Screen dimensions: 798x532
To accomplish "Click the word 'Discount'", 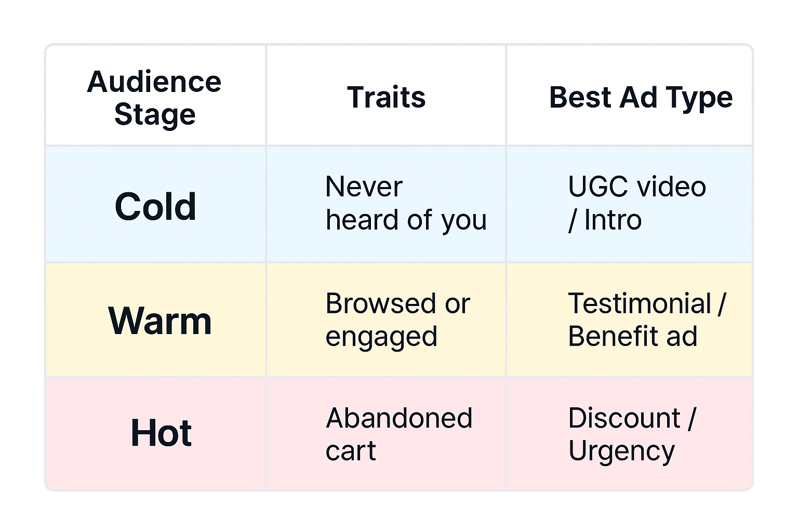I will point(624,418).
